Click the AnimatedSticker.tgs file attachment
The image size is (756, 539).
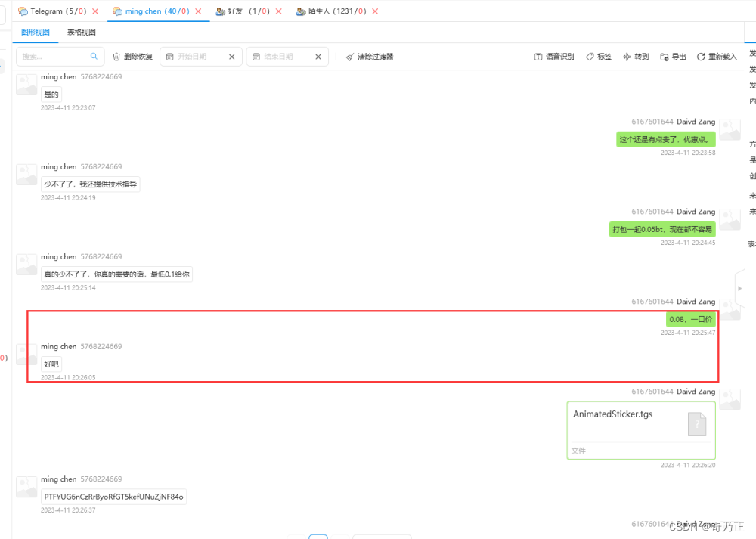(641, 430)
